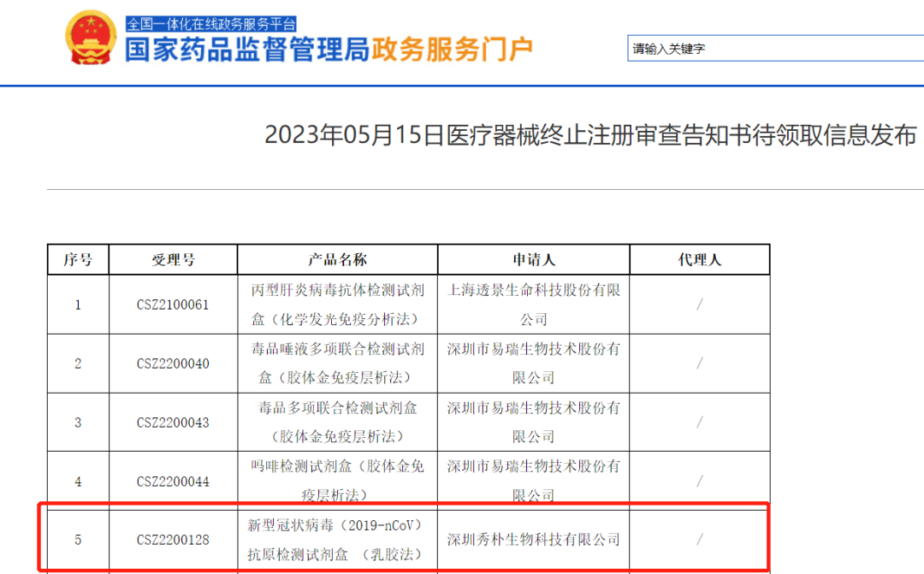The width and height of the screenshot is (924, 574).
Task: Click the 代理人 column header
Action: pos(699,260)
